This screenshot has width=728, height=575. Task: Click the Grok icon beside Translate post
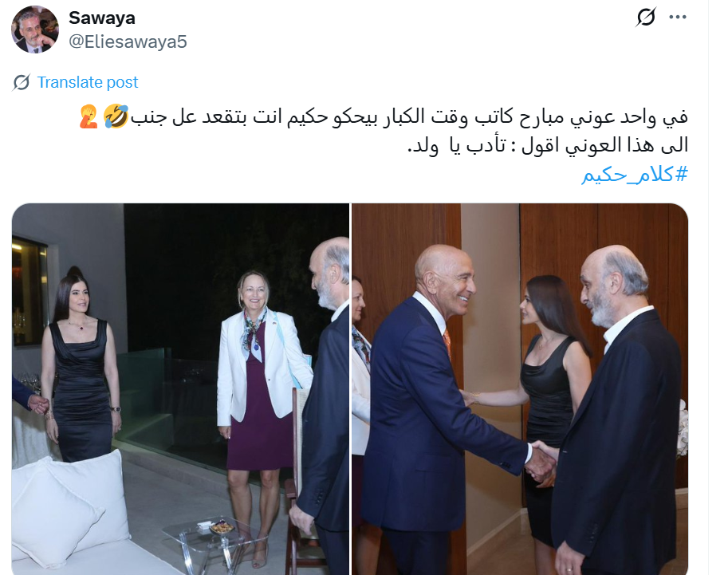coord(22,82)
